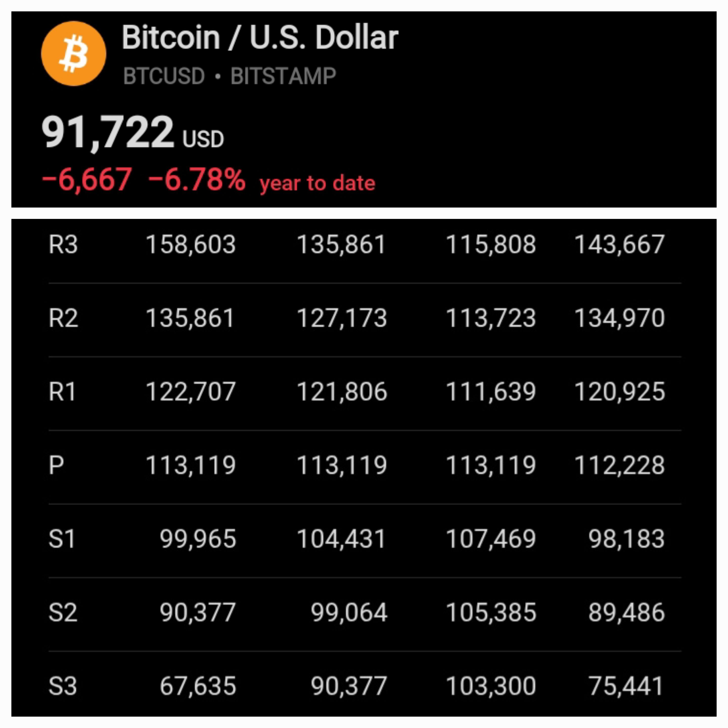Image resolution: width=728 pixels, height=728 pixels.
Task: Click the R2 value 134,970
Action: (620, 318)
